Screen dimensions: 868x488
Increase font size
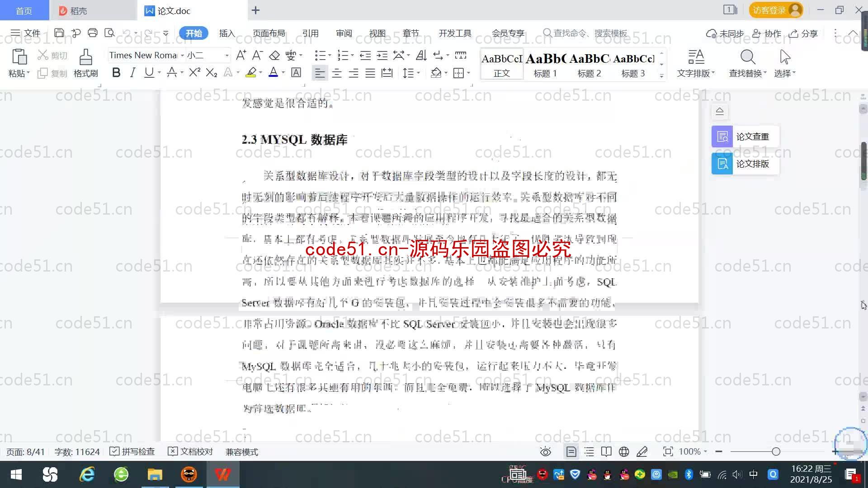[241, 55]
